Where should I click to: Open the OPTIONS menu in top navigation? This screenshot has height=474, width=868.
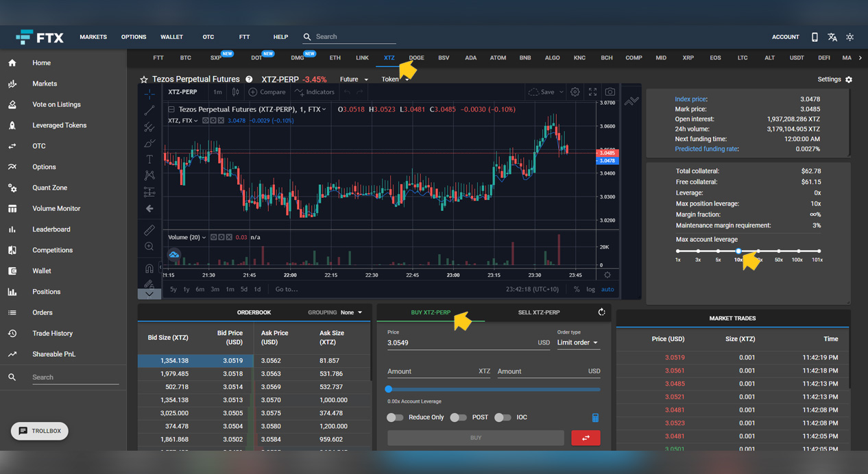[x=134, y=37]
